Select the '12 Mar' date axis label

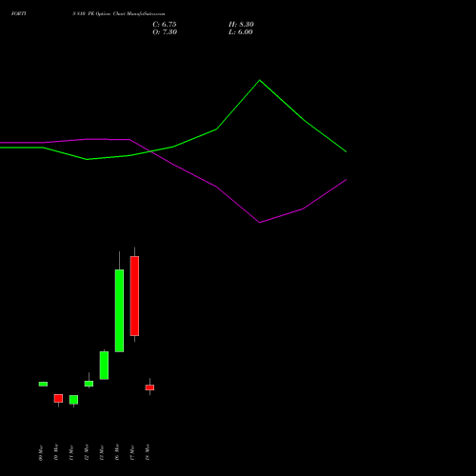click(x=87, y=452)
